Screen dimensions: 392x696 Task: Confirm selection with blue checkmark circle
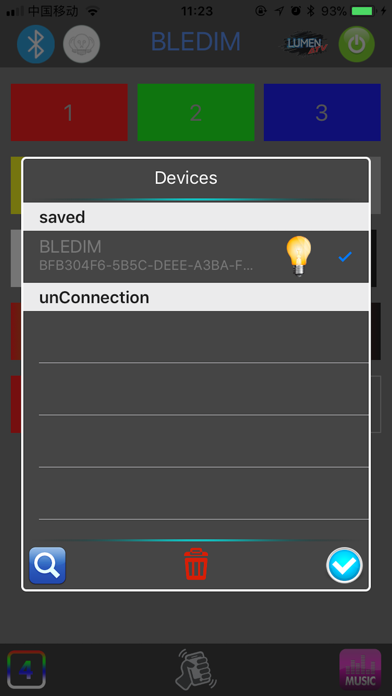pyautogui.click(x=344, y=565)
